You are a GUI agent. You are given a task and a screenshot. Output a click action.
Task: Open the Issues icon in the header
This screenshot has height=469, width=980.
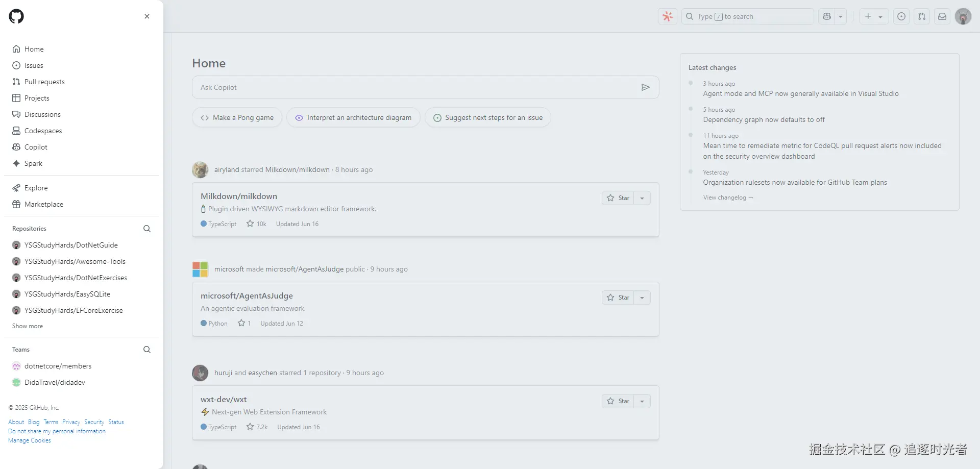point(901,16)
